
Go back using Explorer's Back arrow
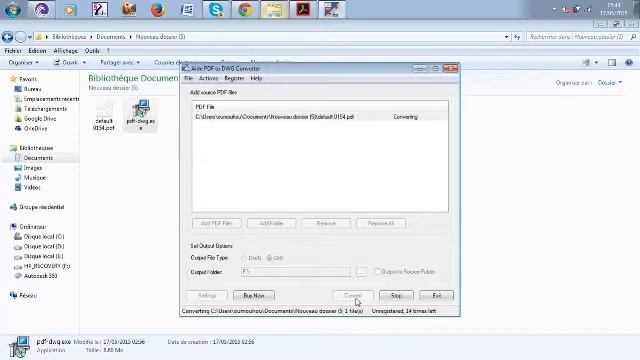click(7, 37)
